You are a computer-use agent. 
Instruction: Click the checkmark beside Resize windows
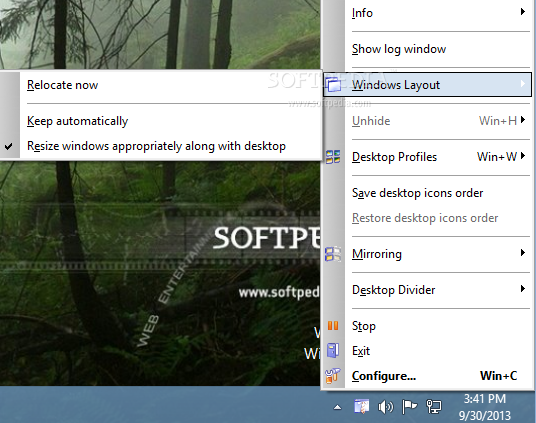(x=9, y=146)
